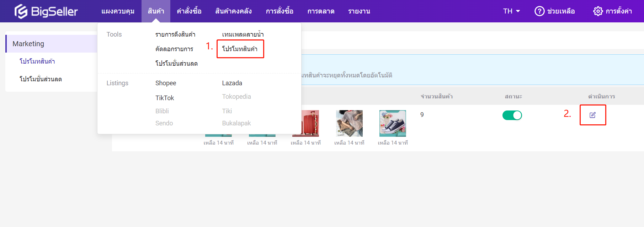Select เทมเพลตลายน้ำ in the Tools menu
This screenshot has height=227, width=644.
click(x=243, y=34)
